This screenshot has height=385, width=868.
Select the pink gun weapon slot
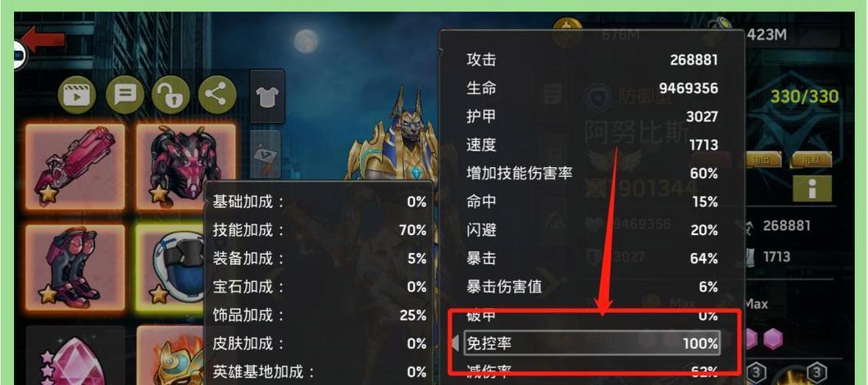pyautogui.click(x=75, y=167)
